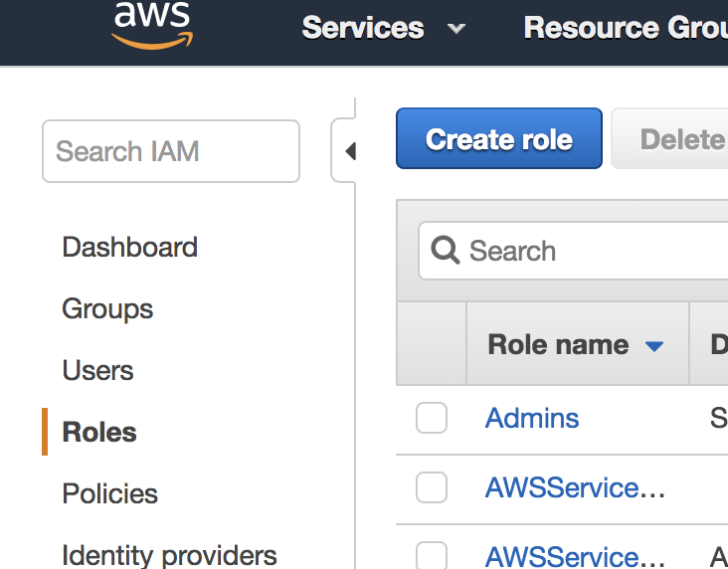The image size is (728, 569).
Task: Open the Services dropdown menu
Action: coord(383,28)
